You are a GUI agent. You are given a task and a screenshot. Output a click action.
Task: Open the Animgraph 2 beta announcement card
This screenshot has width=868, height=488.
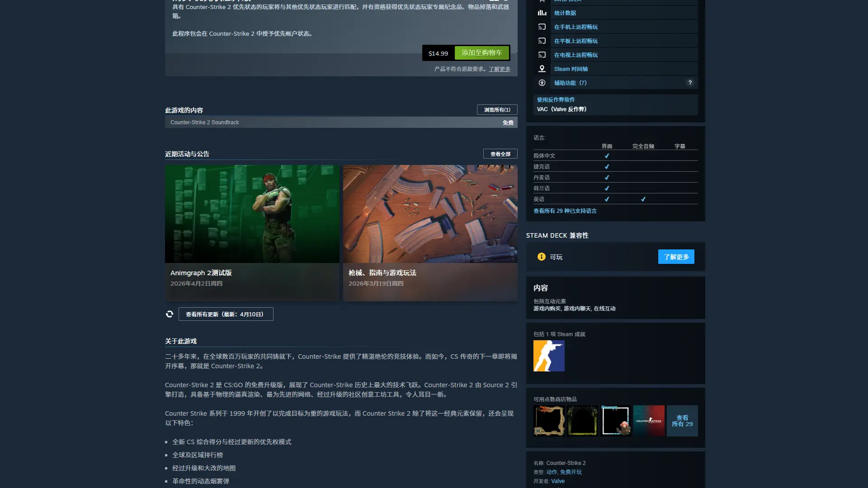[252, 233]
